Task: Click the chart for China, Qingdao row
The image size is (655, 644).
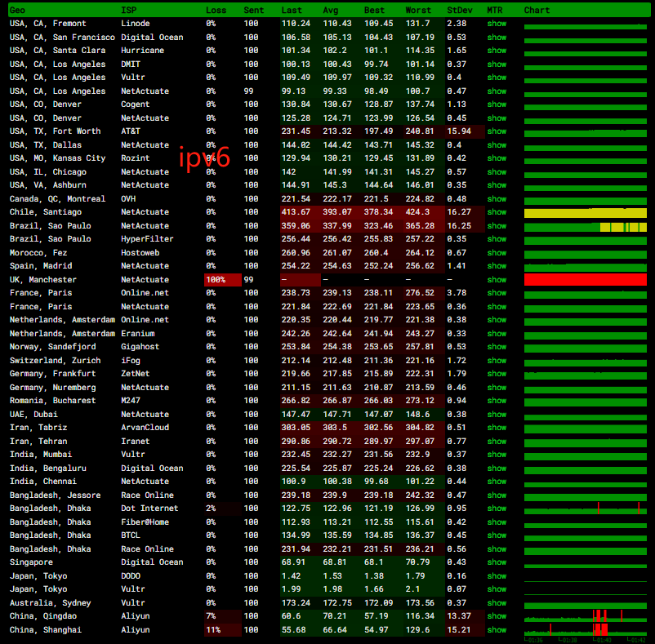Action: point(586,616)
